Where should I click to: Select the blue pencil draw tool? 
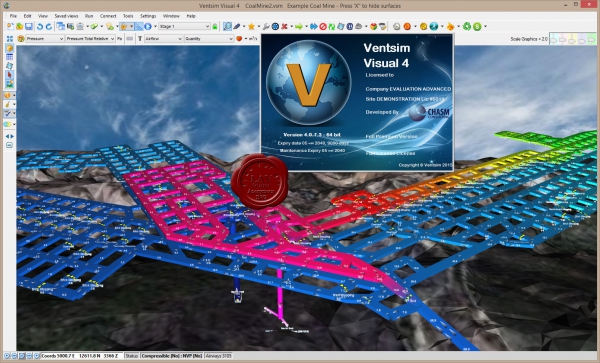coord(237,26)
